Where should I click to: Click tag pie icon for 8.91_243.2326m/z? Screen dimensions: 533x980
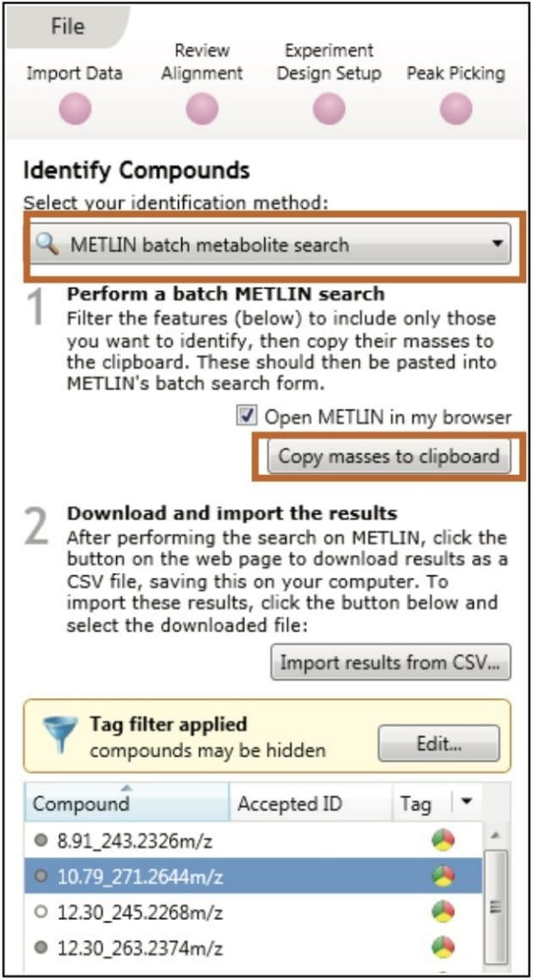(443, 841)
